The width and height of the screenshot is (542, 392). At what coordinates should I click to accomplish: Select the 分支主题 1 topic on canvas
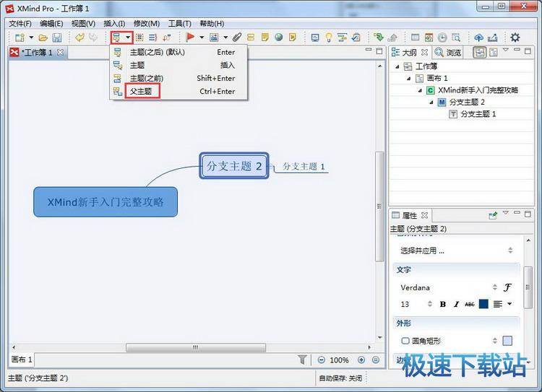(x=304, y=167)
